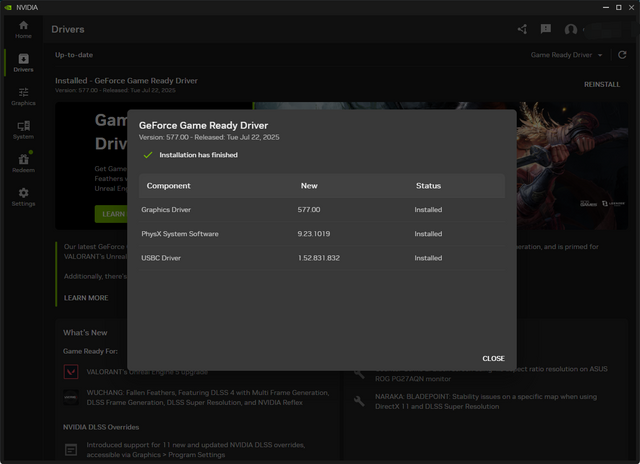Click the LEARN MORE link below the banner
Screen dimensions: 640x464
(86, 298)
